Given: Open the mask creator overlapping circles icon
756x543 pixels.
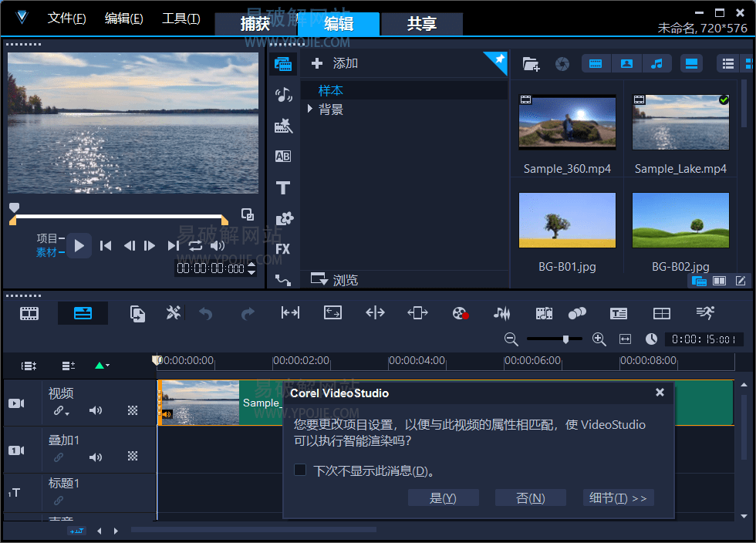Looking at the screenshot, I should [x=577, y=313].
